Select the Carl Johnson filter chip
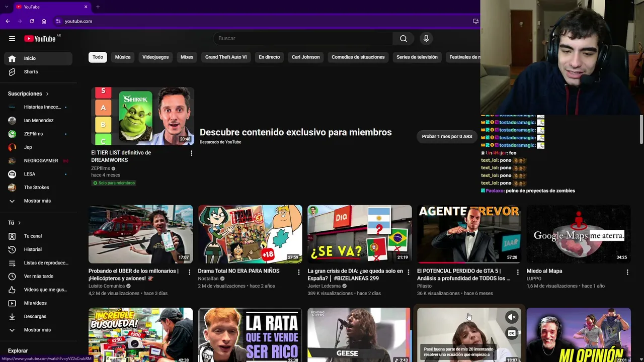The image size is (644, 362). (306, 57)
